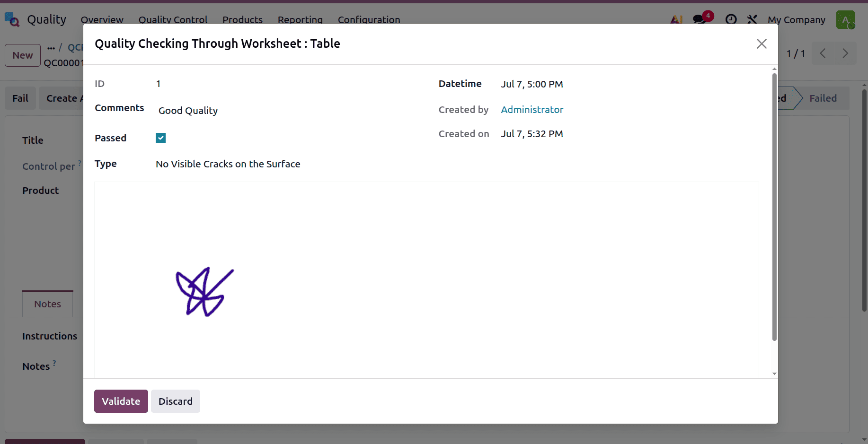Toggle the Passed checkbox
Image resolution: width=868 pixels, height=444 pixels.
(160, 138)
